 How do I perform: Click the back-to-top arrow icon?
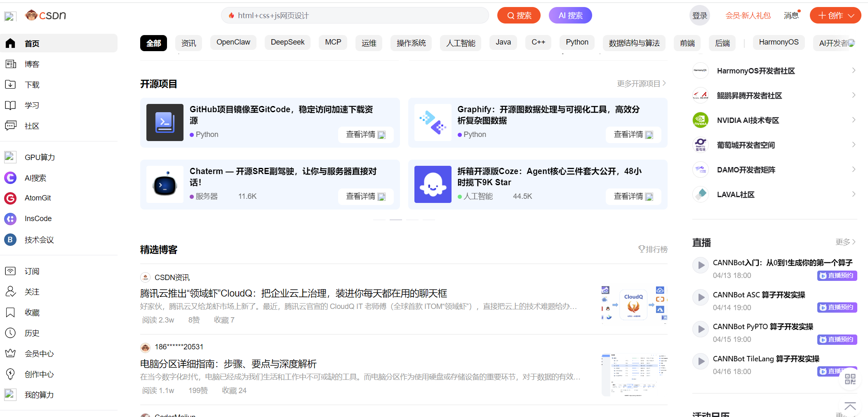pos(850,406)
